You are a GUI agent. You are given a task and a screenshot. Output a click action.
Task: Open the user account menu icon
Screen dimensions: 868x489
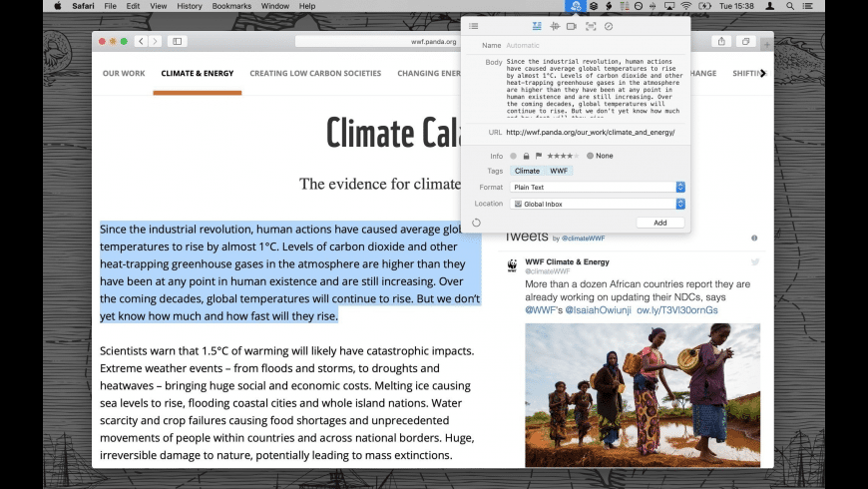[769, 6]
